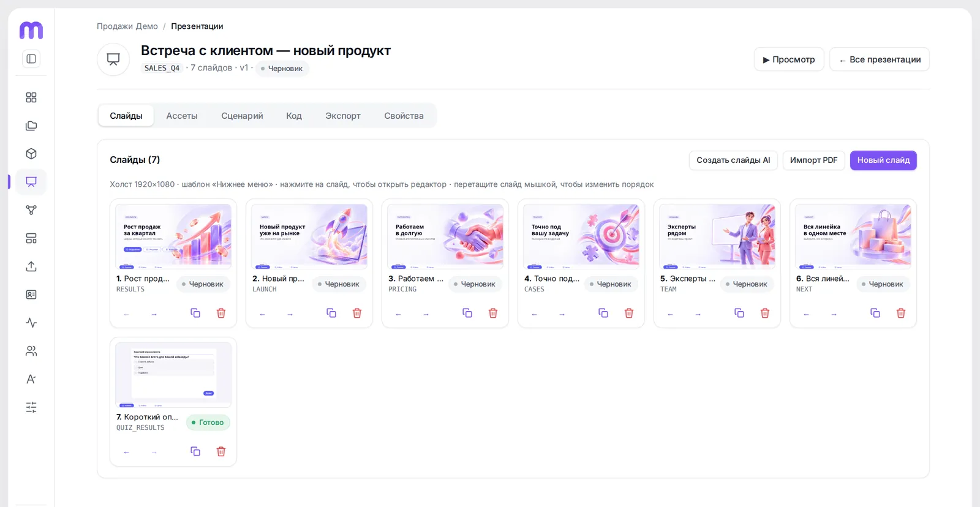The height and width of the screenshot is (507, 980).
Task: Duplicate slide 3 «Работаем в долгую»
Action: point(467,313)
